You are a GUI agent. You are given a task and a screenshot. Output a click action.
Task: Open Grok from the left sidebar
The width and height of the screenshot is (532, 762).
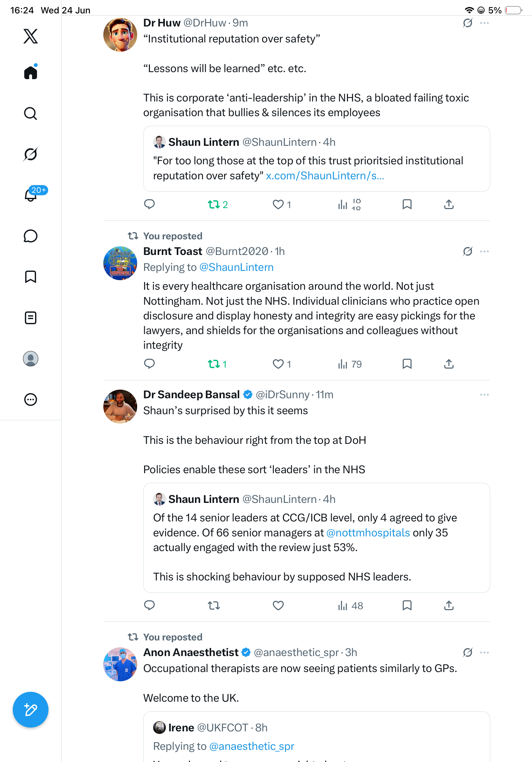31,154
